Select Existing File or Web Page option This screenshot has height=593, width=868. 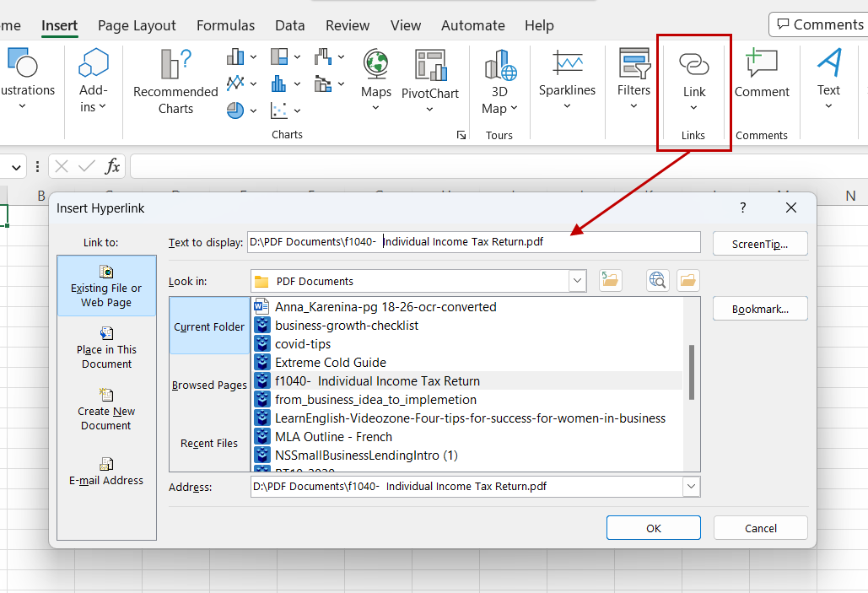click(x=106, y=286)
